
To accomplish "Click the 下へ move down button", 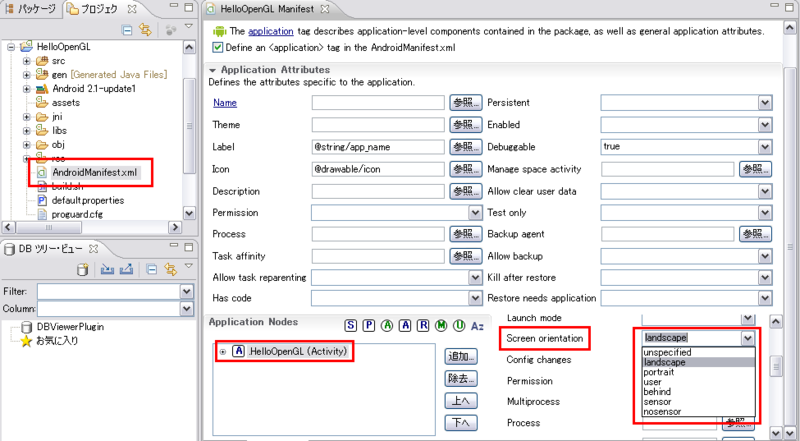I will [x=461, y=423].
